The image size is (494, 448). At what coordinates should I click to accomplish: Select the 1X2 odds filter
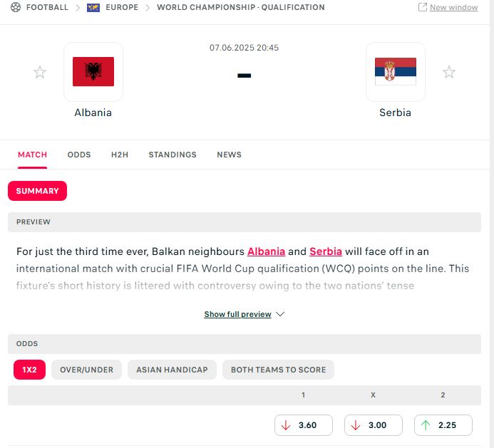pyautogui.click(x=29, y=370)
